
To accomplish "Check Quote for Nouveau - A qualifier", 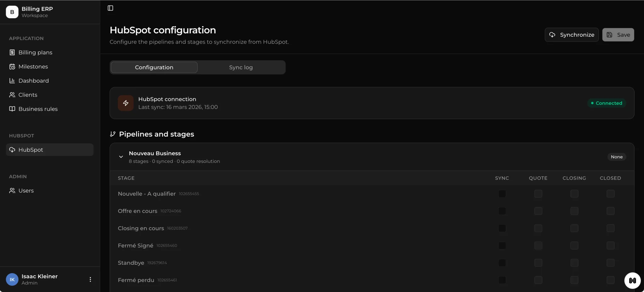I will point(538,194).
